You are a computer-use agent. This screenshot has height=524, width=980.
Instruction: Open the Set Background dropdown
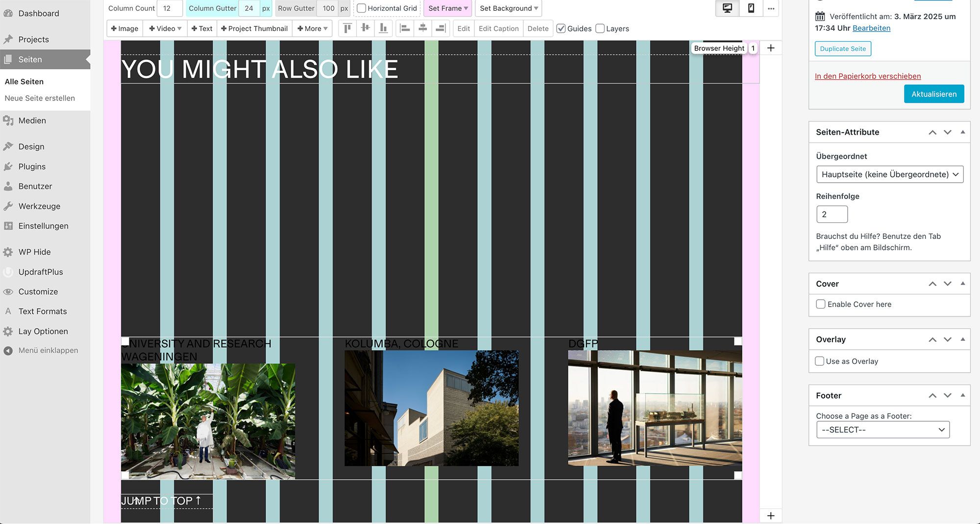coord(508,8)
